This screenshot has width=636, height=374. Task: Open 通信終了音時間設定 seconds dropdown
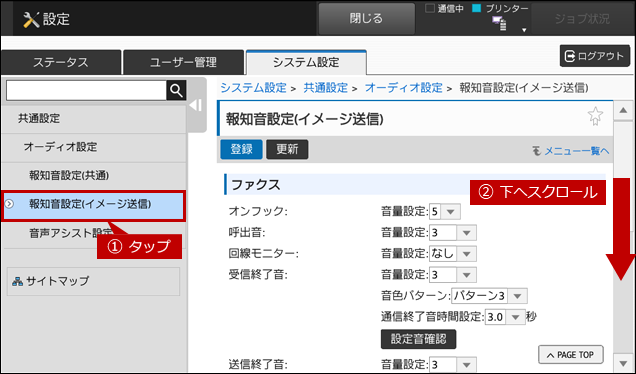tap(505, 317)
